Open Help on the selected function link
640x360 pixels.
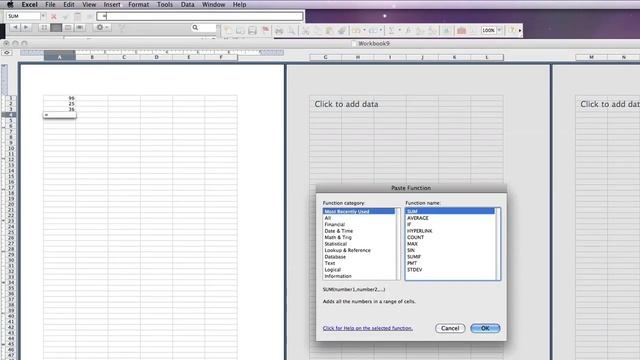(x=367, y=328)
